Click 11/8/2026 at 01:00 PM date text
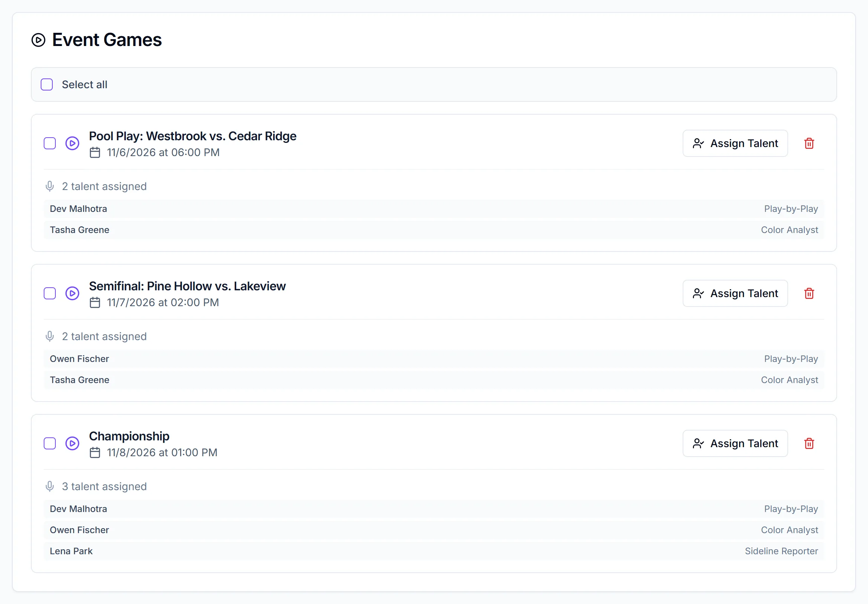868x604 pixels. click(x=162, y=452)
